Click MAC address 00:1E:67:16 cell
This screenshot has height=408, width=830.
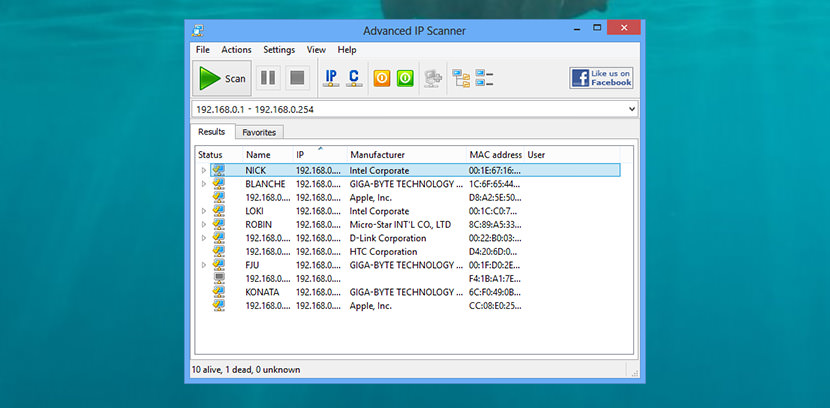point(495,170)
